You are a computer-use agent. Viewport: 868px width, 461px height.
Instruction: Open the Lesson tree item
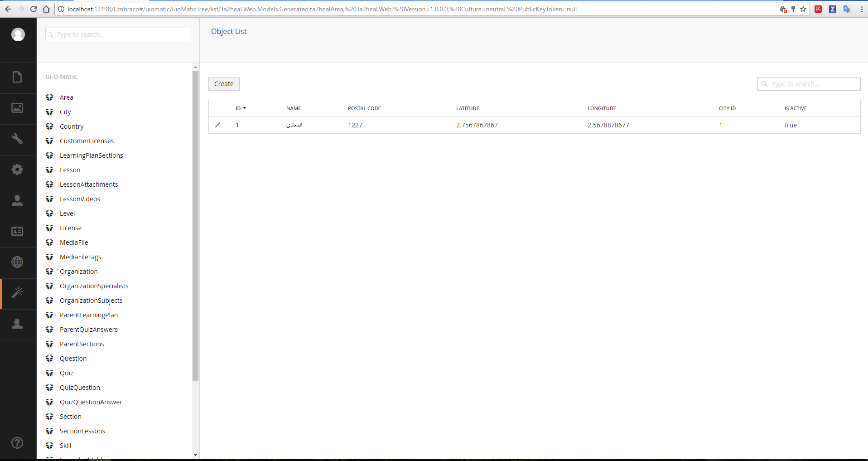[70, 170]
